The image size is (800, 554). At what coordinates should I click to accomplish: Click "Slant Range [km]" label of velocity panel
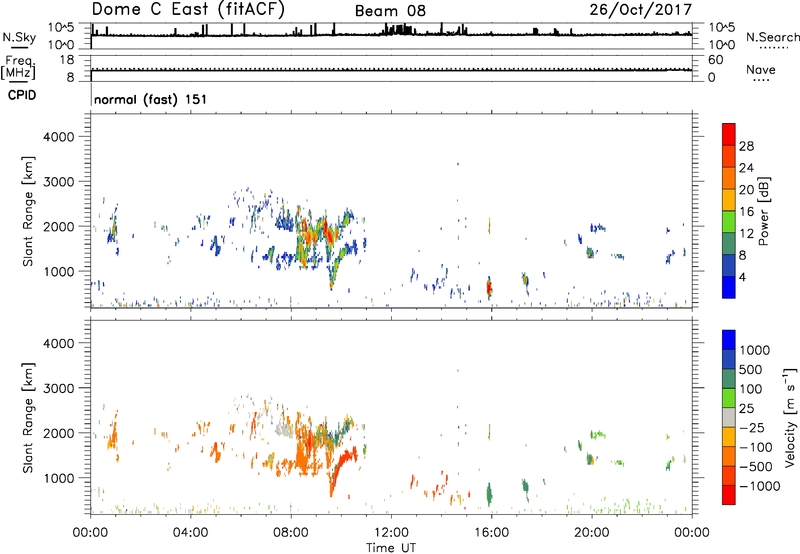coord(28,418)
